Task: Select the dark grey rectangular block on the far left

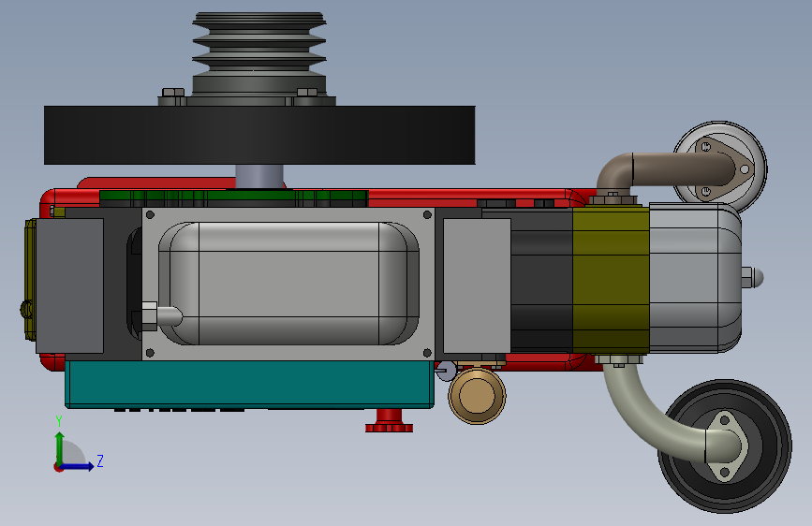Action: (x=69, y=285)
